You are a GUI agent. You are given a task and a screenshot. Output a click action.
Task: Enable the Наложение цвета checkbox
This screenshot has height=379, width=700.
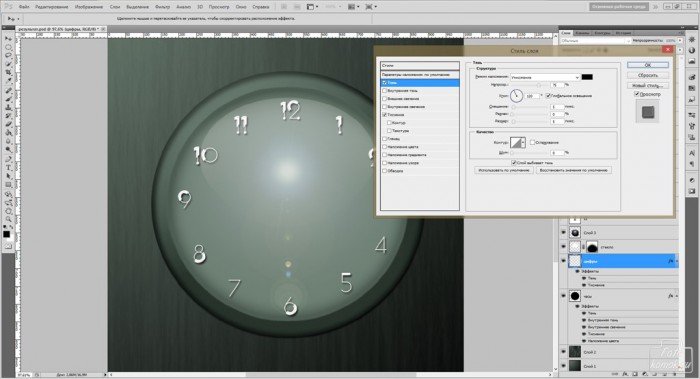384,147
